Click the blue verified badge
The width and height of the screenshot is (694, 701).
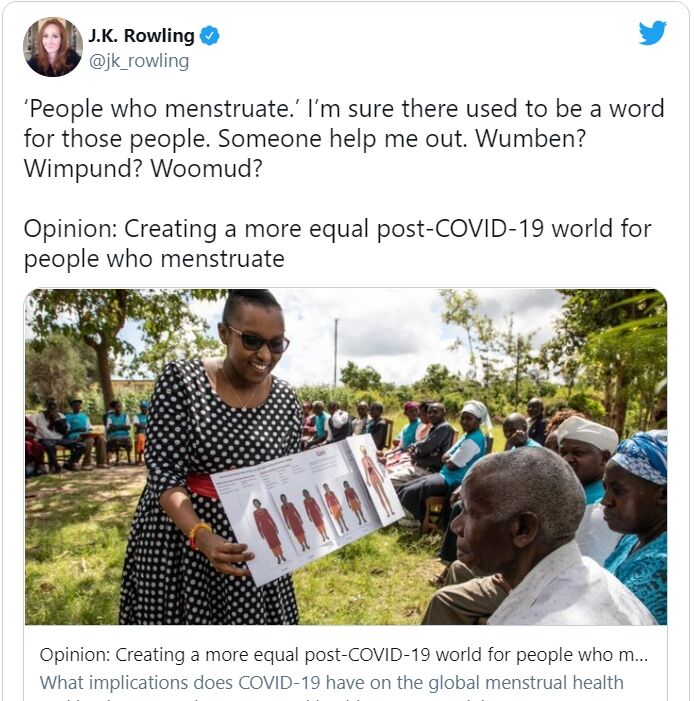tap(209, 36)
